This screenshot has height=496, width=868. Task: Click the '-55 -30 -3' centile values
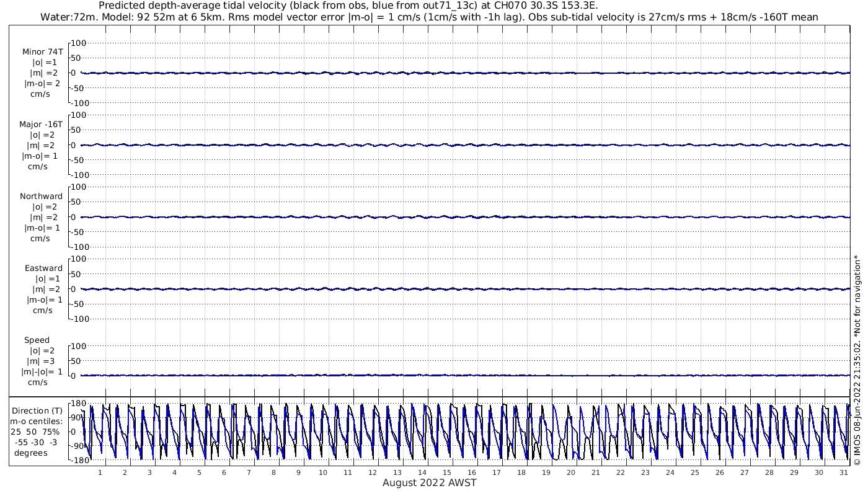[x=37, y=443]
